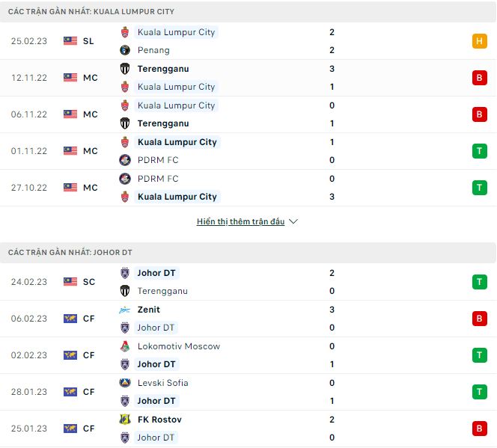Click the Malaysia flag on 25.02.23 row
This screenshot has height=448, width=497.
click(70, 41)
